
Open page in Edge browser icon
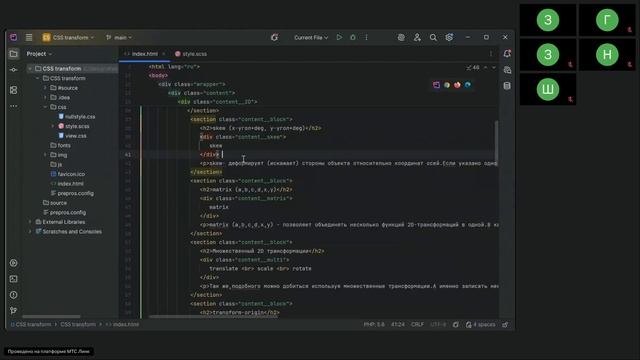[468, 85]
